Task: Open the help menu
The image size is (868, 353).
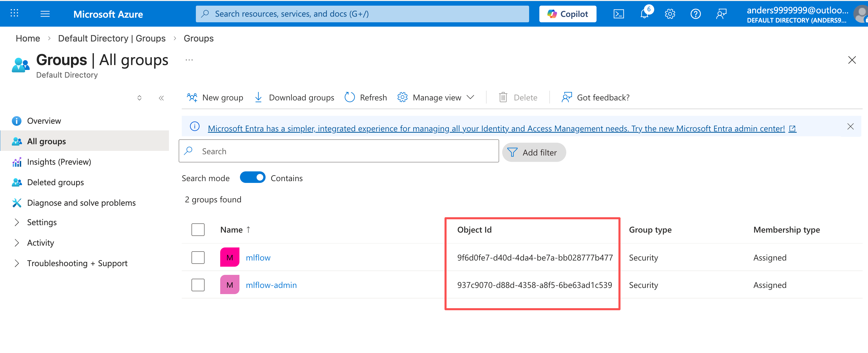Action: tap(695, 14)
